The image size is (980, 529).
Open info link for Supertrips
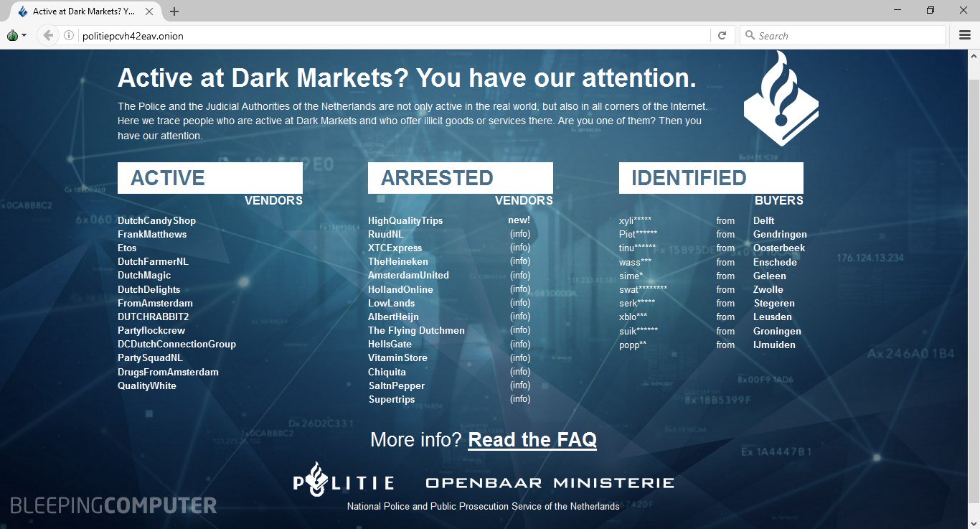520,399
